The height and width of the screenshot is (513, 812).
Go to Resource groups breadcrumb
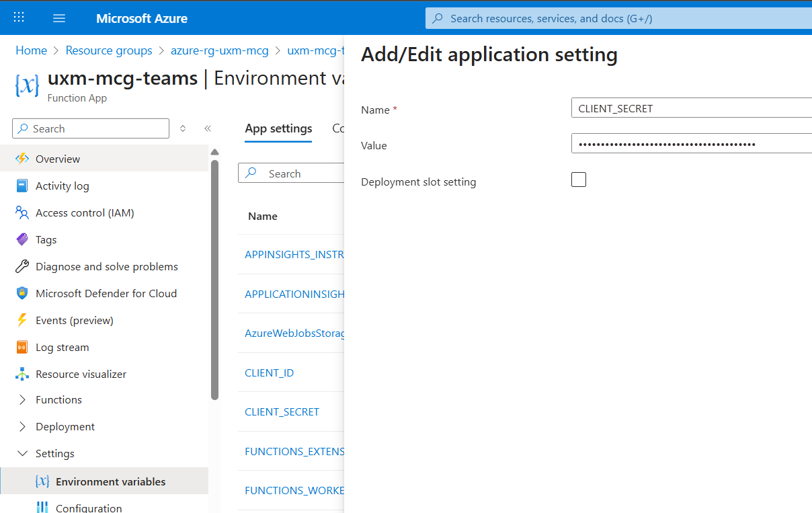109,50
